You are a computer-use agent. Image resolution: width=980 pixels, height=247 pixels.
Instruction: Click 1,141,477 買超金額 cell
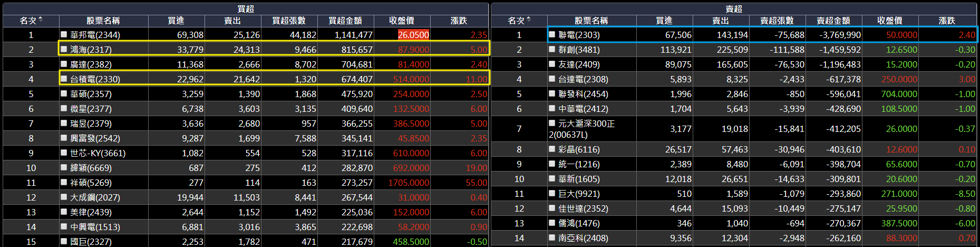pos(354,35)
